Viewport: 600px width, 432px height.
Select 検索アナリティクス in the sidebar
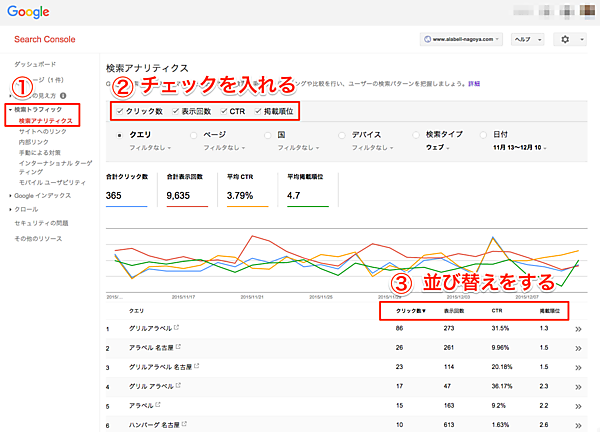pos(47,120)
